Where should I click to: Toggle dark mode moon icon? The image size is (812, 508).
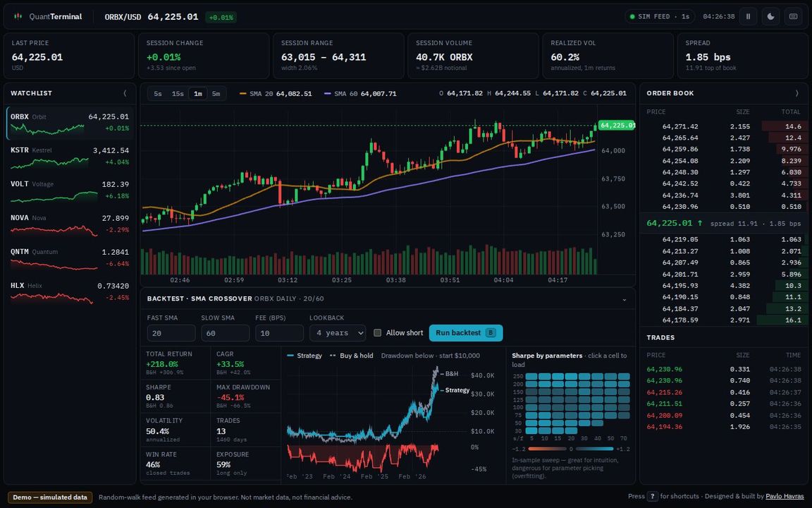770,17
